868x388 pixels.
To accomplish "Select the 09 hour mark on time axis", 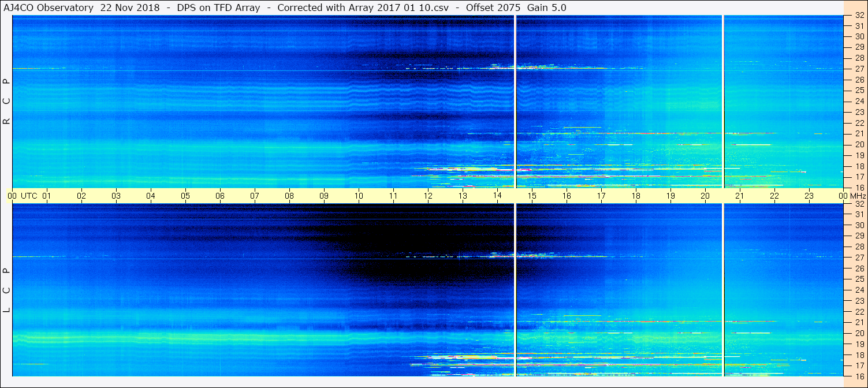I will tap(324, 196).
